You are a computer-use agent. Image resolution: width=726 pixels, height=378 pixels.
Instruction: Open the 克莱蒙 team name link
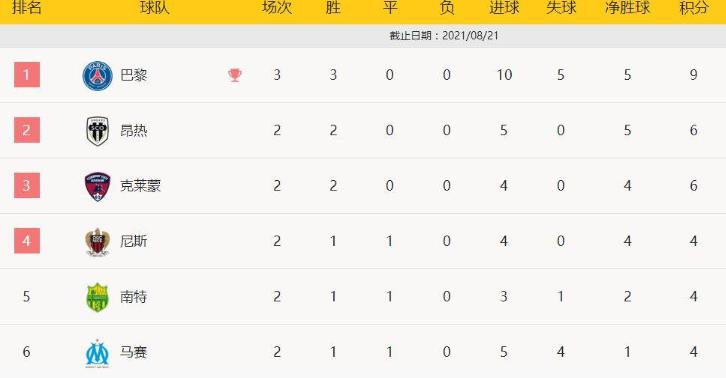[140, 186]
